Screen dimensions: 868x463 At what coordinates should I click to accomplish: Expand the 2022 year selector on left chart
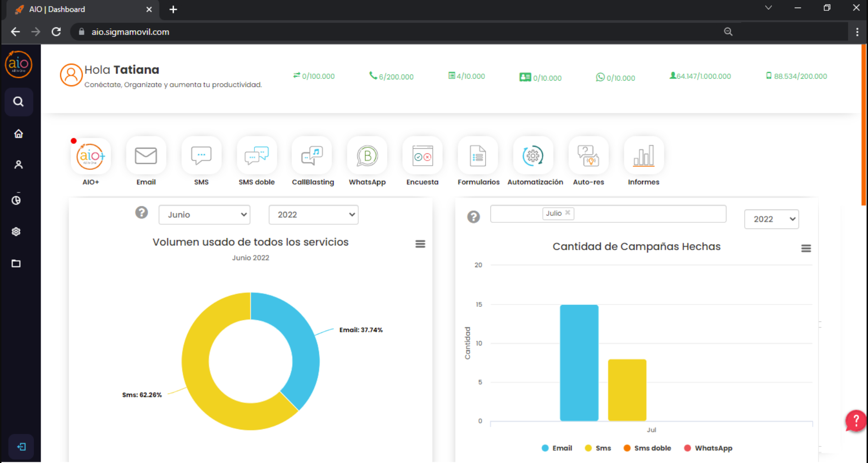coord(313,215)
